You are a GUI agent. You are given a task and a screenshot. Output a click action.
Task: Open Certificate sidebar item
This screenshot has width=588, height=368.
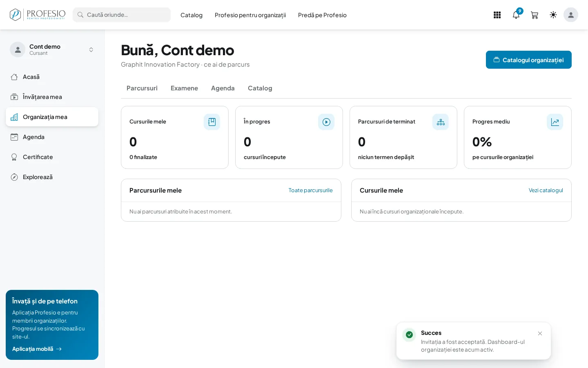(52, 157)
